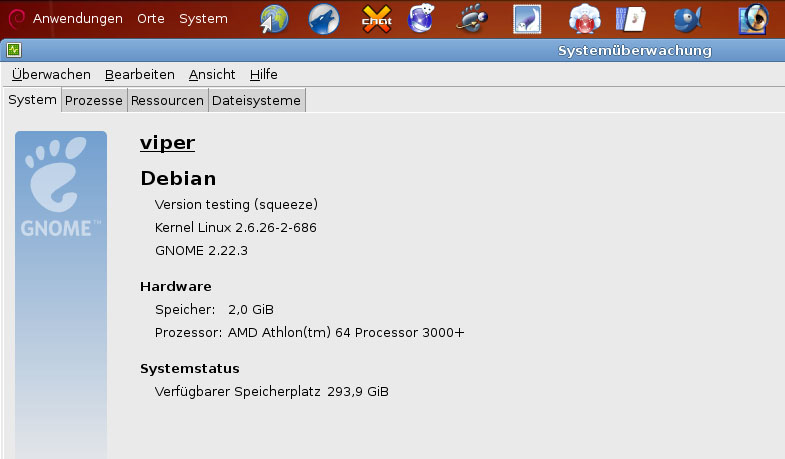Open the Anwendungen panel menu
The image size is (785, 459).
(78, 19)
